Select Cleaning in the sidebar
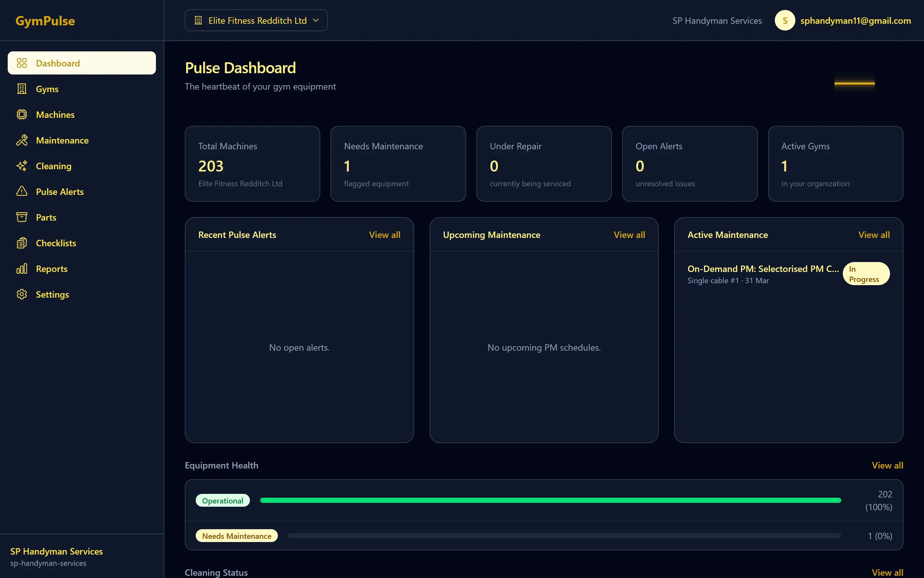This screenshot has height=578, width=924. coord(82,166)
